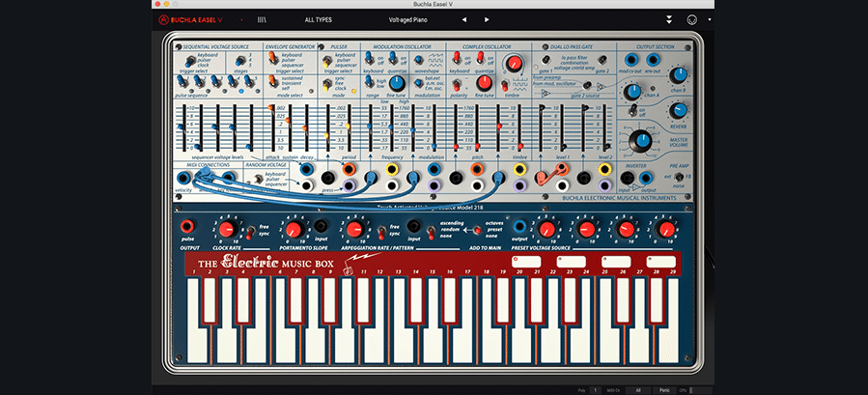Click the Master Volume knob
Screen dimensions: 868x395
(641, 141)
